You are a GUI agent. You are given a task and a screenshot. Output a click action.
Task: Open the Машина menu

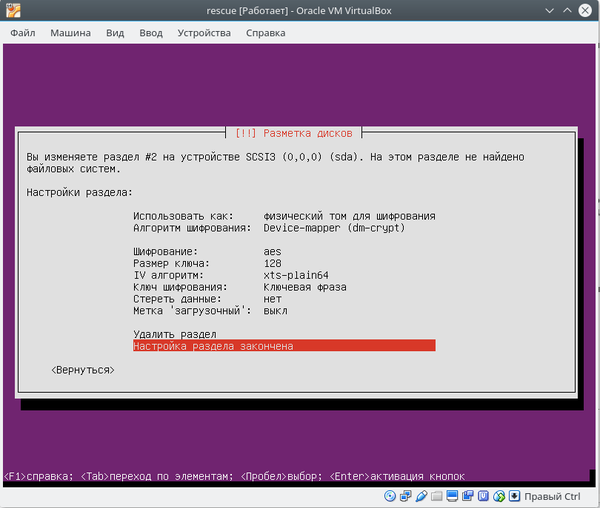(x=70, y=33)
